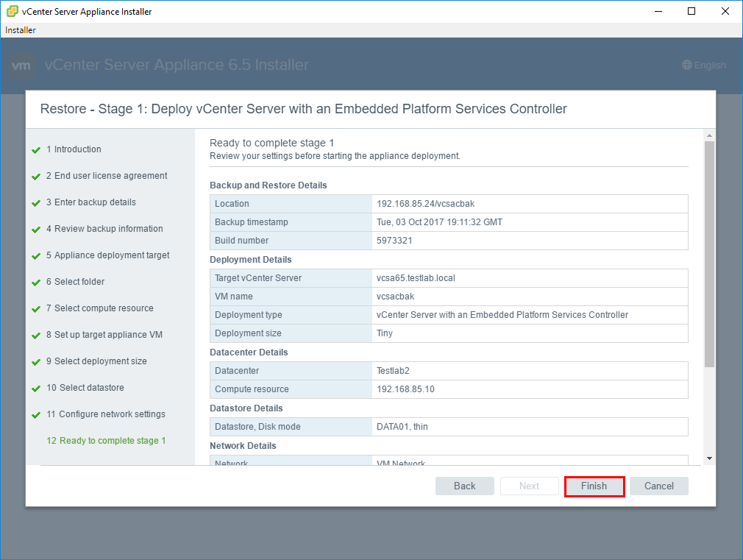Go to step 10 Select datastore
The width and height of the screenshot is (743, 560).
pos(85,388)
